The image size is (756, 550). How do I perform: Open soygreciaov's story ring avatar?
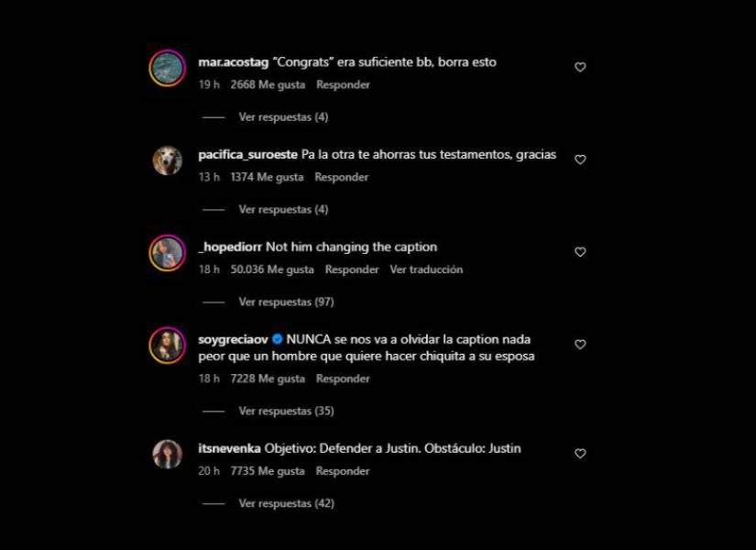[168, 346]
